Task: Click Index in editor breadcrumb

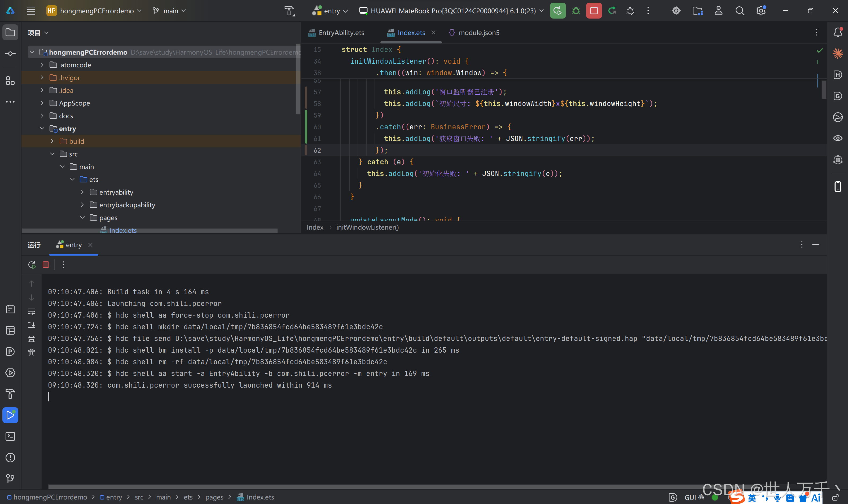Action: pos(315,227)
